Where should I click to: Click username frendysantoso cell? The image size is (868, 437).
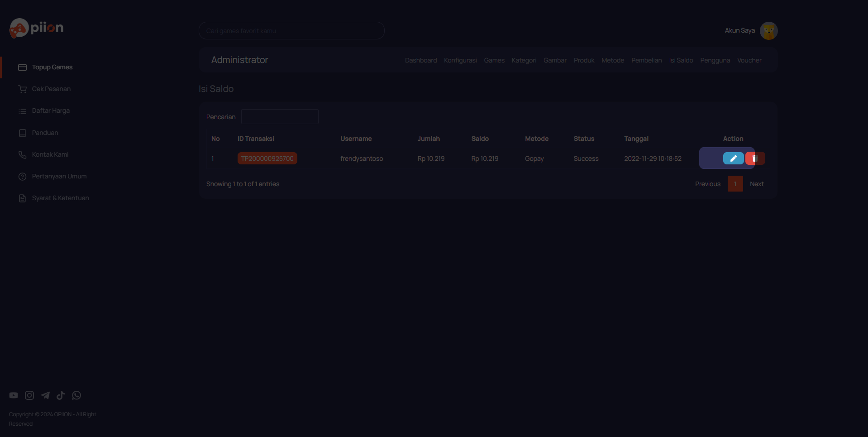tap(362, 158)
